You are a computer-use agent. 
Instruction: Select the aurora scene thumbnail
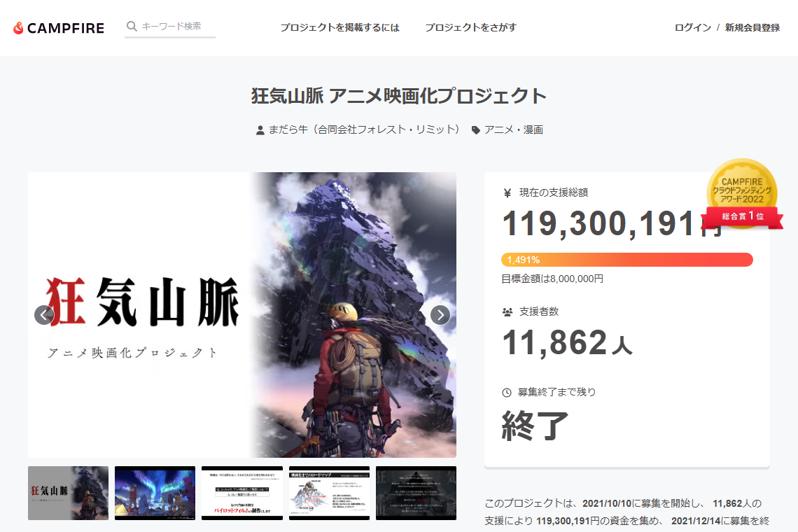click(x=155, y=493)
